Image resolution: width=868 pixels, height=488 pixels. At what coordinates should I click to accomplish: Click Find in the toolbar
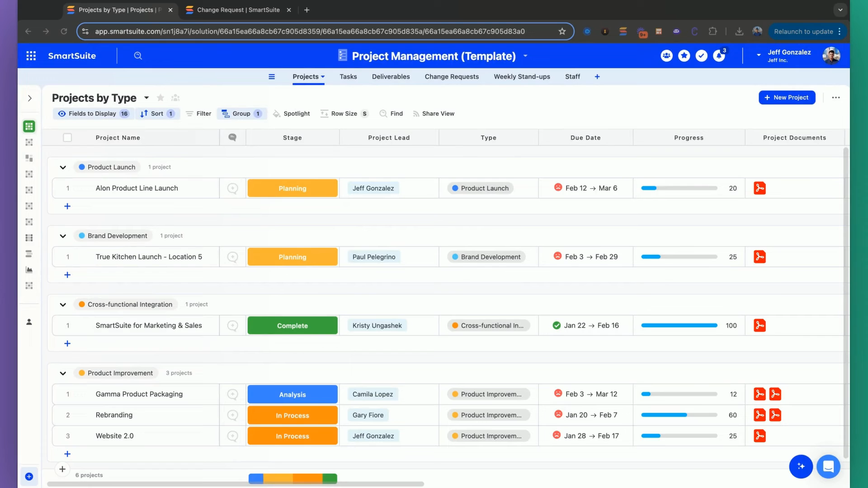coord(391,114)
